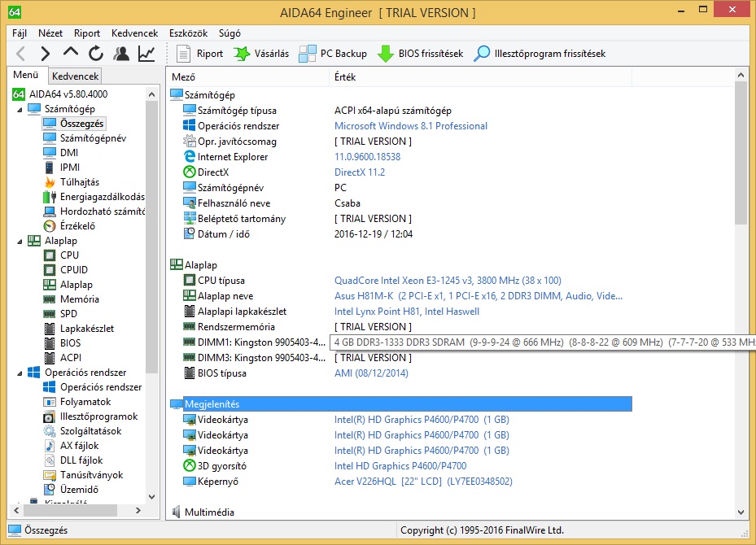Select the DMI tree item
The width and height of the screenshot is (756, 545).
coord(69,153)
